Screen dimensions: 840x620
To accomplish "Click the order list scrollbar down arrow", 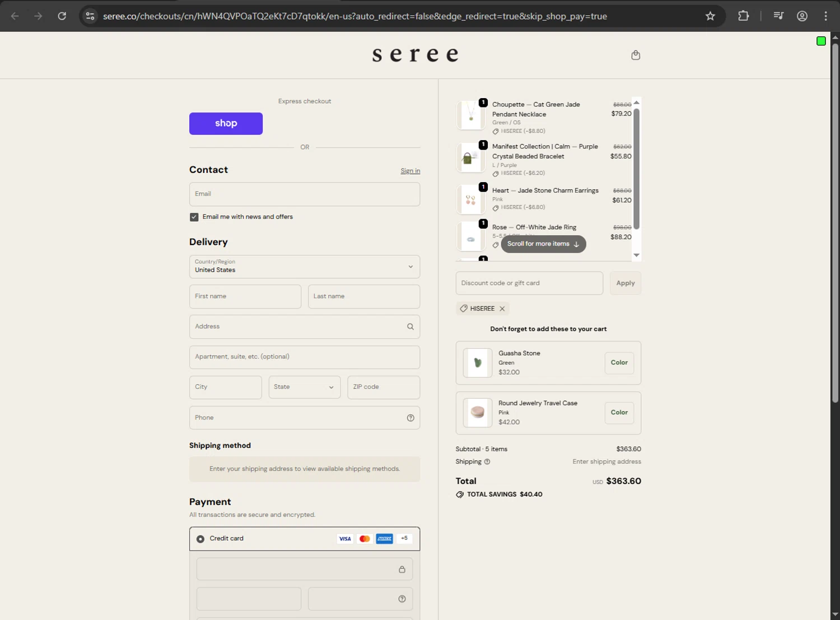I will pyautogui.click(x=636, y=255).
